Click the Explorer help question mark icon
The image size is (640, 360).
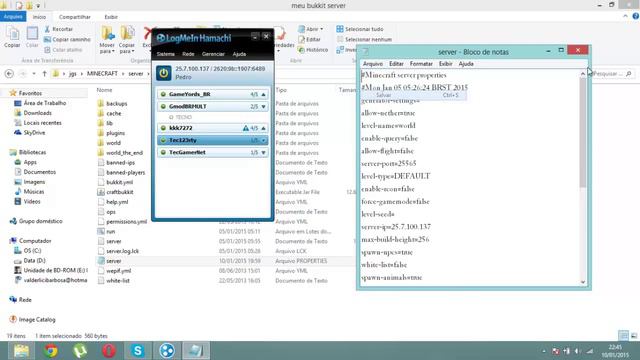pyautogui.click(x=636, y=16)
